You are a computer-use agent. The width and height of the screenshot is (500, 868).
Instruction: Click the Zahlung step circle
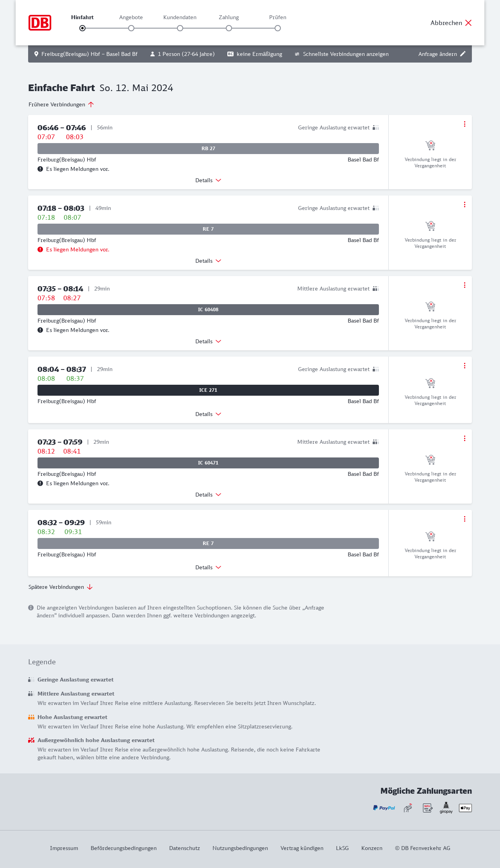coord(229,28)
